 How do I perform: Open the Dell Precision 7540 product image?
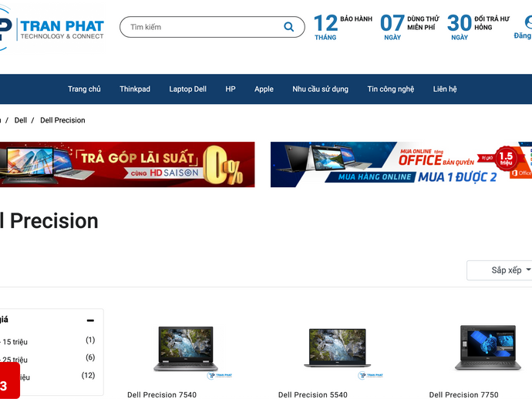pos(186,349)
